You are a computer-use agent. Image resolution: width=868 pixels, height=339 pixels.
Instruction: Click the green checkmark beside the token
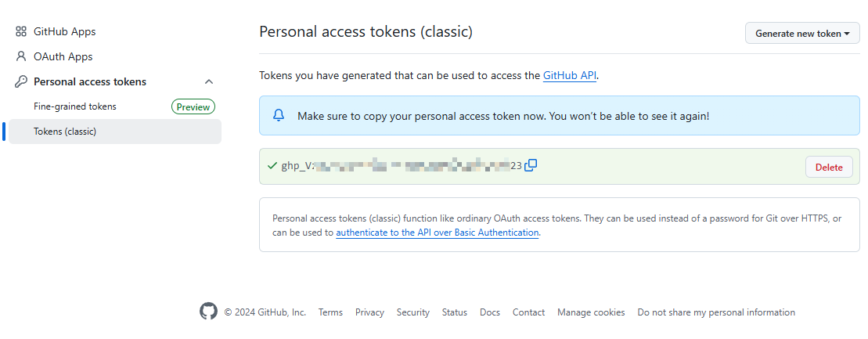pyautogui.click(x=272, y=166)
